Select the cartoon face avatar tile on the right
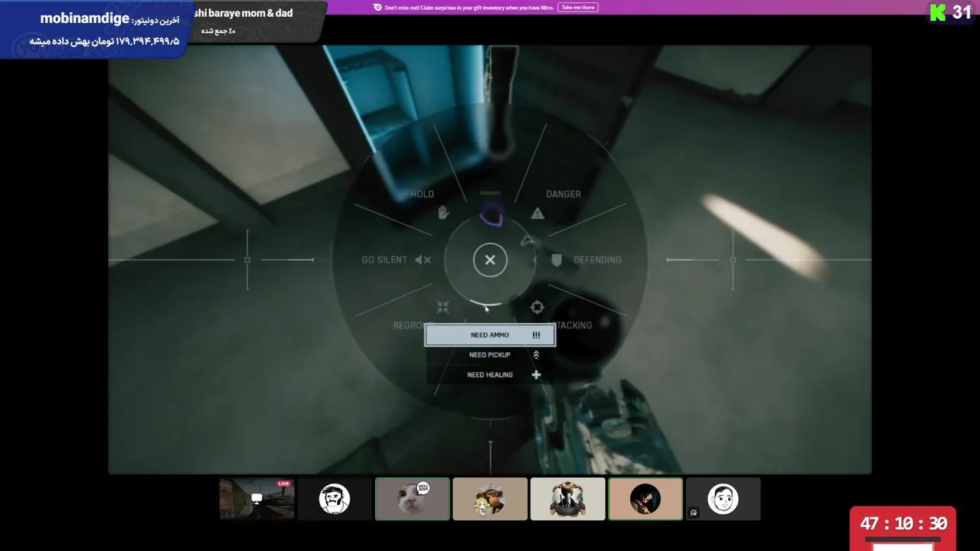Viewport: 980px width, 551px height. click(723, 499)
